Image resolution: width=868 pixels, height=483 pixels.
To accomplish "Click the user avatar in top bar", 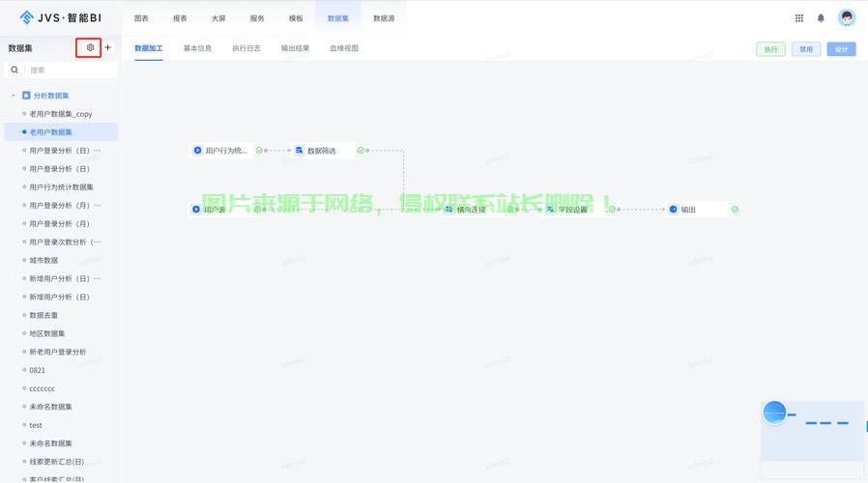I will pyautogui.click(x=847, y=18).
